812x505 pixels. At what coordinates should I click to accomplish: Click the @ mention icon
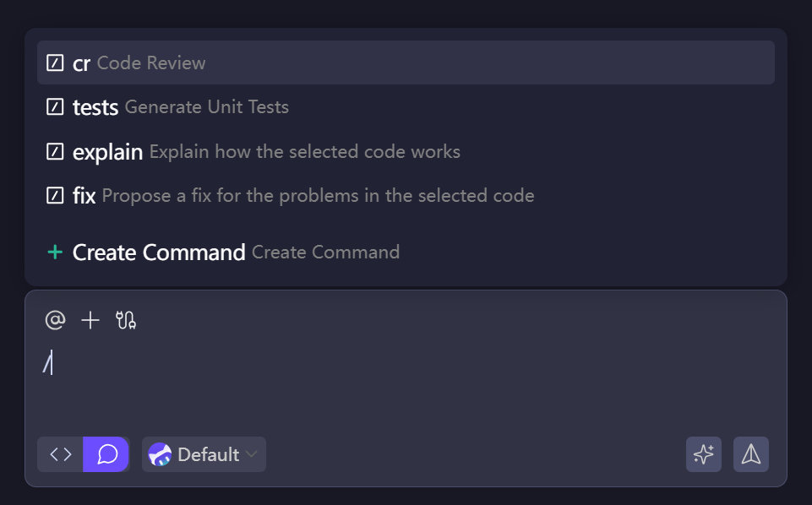(55, 320)
